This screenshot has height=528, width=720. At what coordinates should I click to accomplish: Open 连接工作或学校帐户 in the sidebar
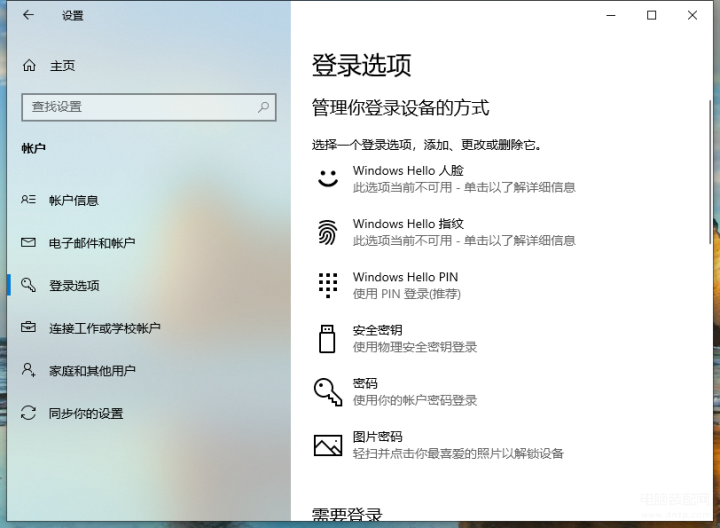coord(105,328)
